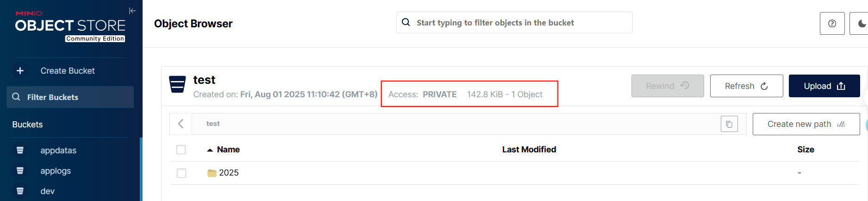The width and height of the screenshot is (868, 201).
Task: Click the Upload button
Action: [x=824, y=86]
